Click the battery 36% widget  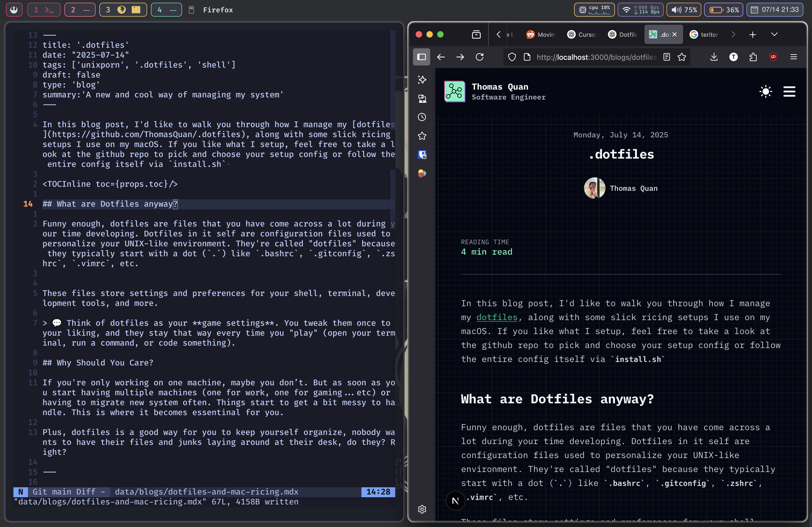point(724,10)
